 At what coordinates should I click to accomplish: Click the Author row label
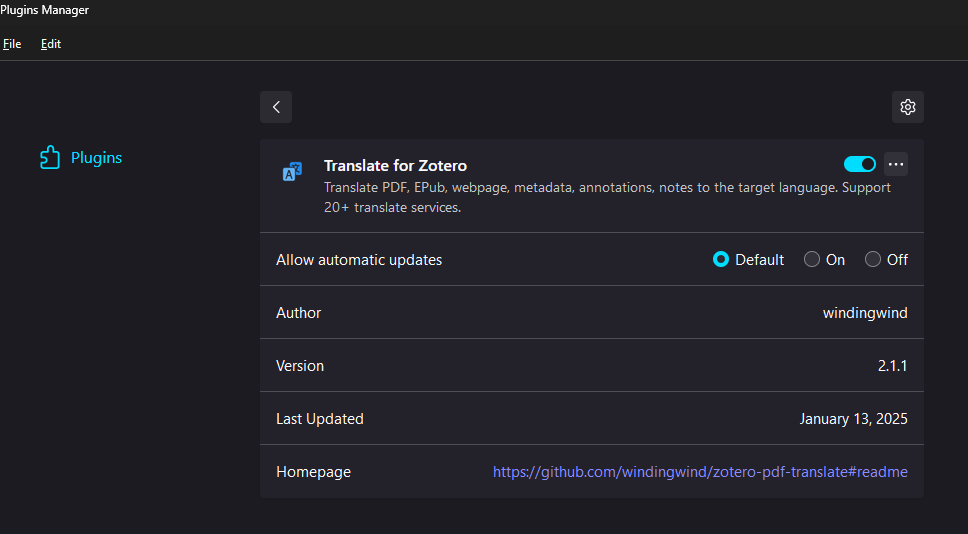coord(298,313)
